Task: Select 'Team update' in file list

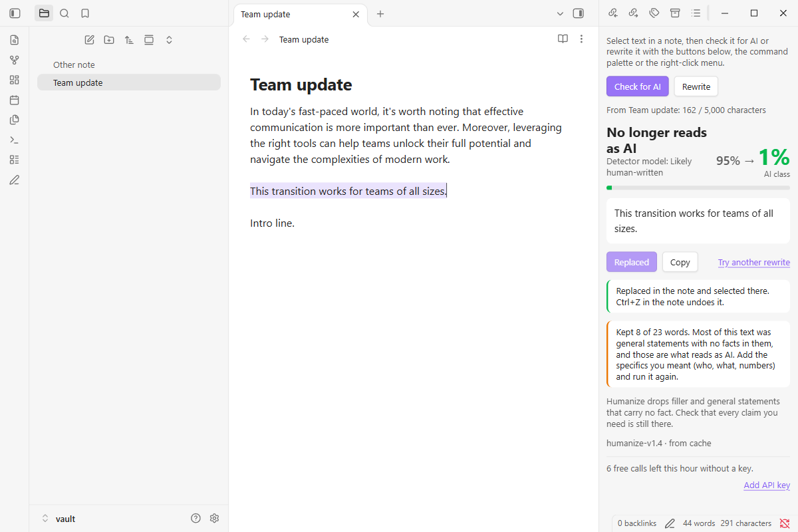Action: (129, 82)
